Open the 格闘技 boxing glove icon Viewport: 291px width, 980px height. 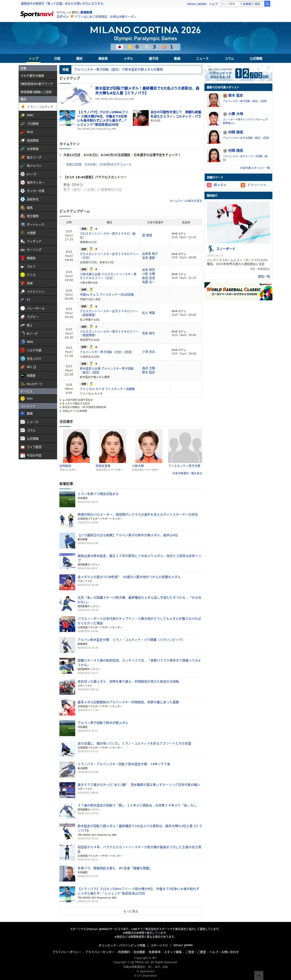coord(23,257)
